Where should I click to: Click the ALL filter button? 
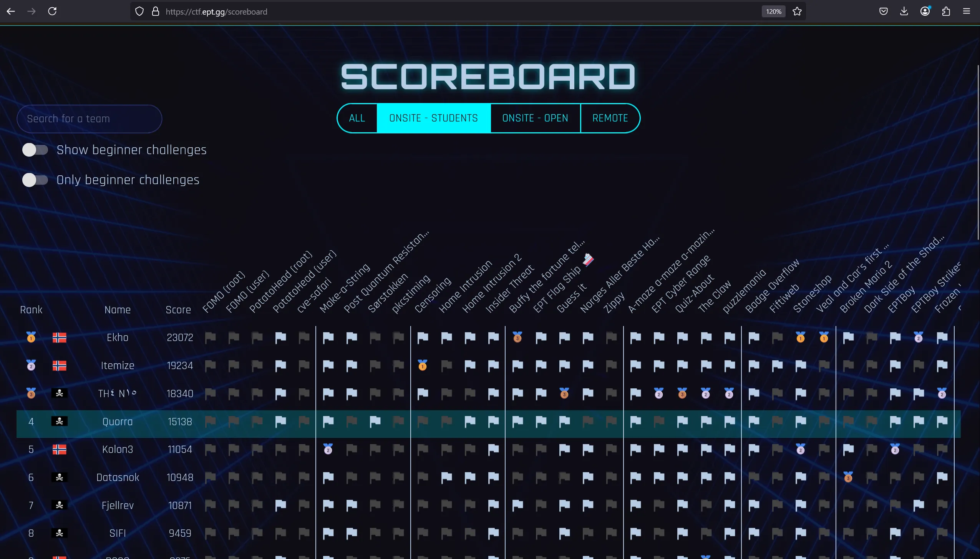[357, 118]
